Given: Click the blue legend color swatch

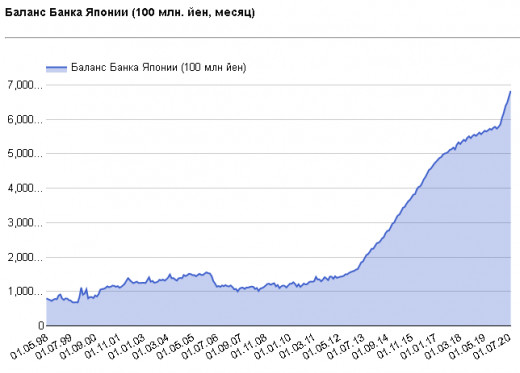Looking at the screenshot, I should [56, 68].
